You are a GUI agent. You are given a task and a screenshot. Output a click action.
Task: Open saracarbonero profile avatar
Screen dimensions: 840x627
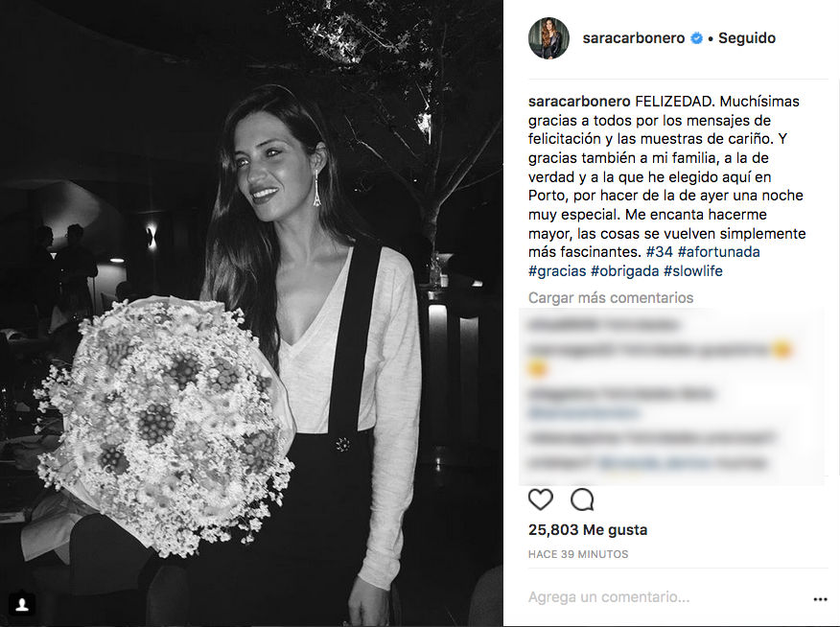click(x=548, y=38)
